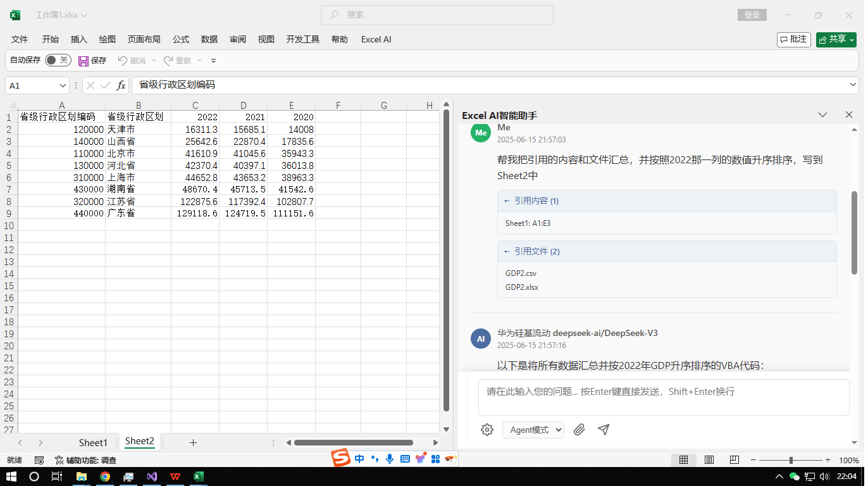Open the Name Box dropdown arrow
Screen dimensions: 868x486
(63, 85)
